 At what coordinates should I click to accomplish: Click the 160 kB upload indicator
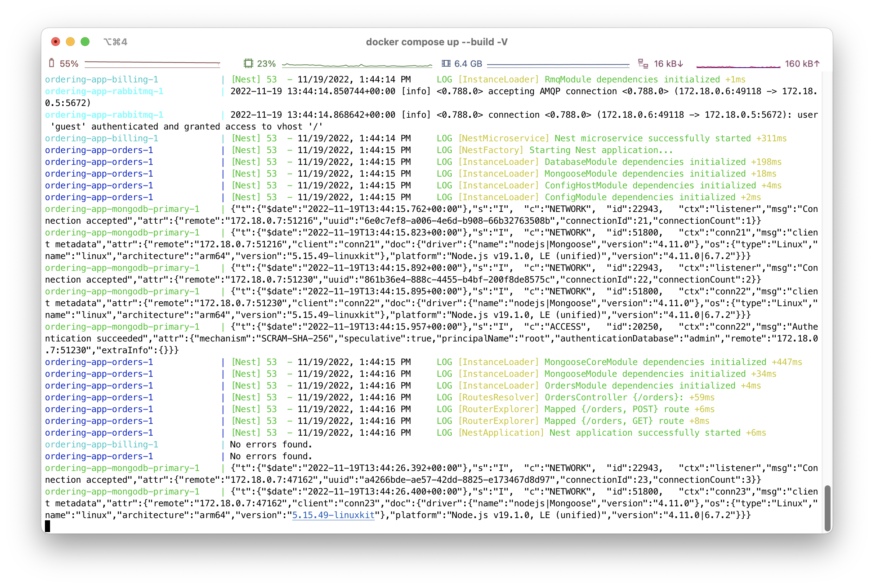[x=802, y=64]
